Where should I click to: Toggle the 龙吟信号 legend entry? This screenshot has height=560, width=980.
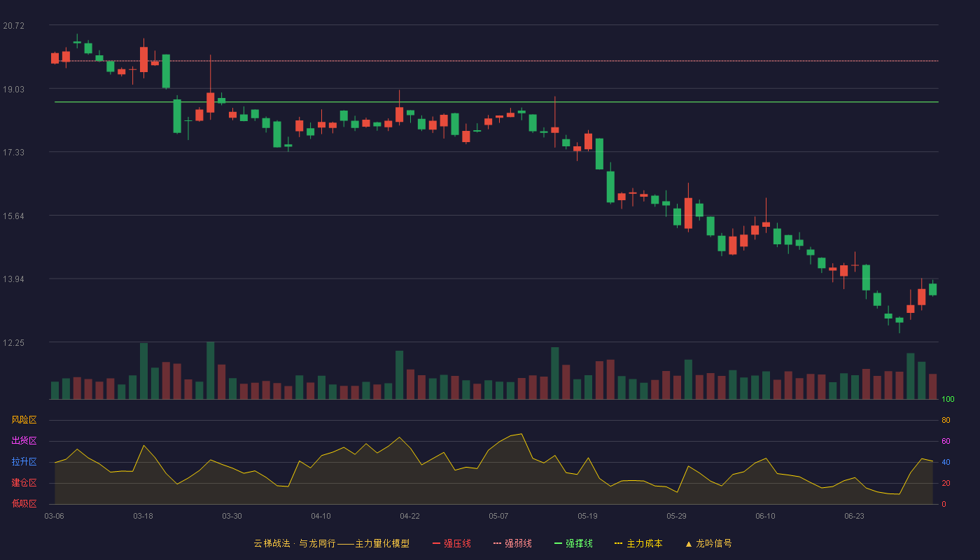pos(708,543)
